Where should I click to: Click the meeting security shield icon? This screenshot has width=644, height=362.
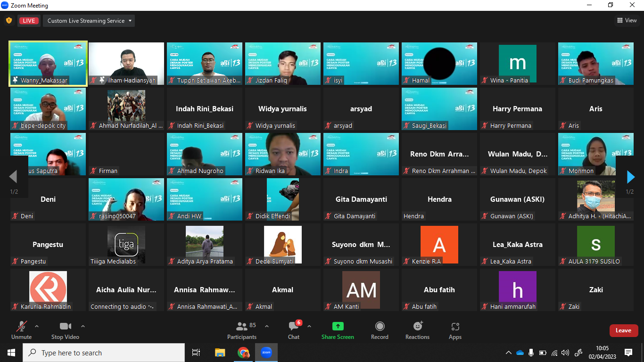point(9,21)
